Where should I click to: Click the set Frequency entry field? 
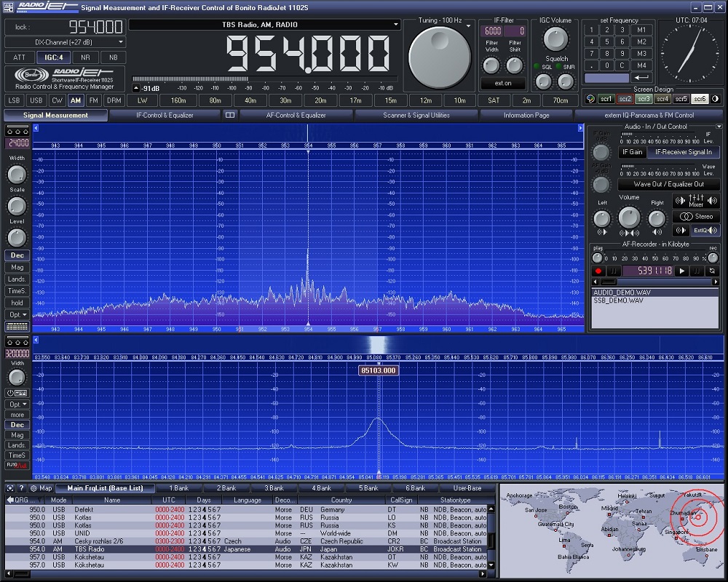click(606, 78)
